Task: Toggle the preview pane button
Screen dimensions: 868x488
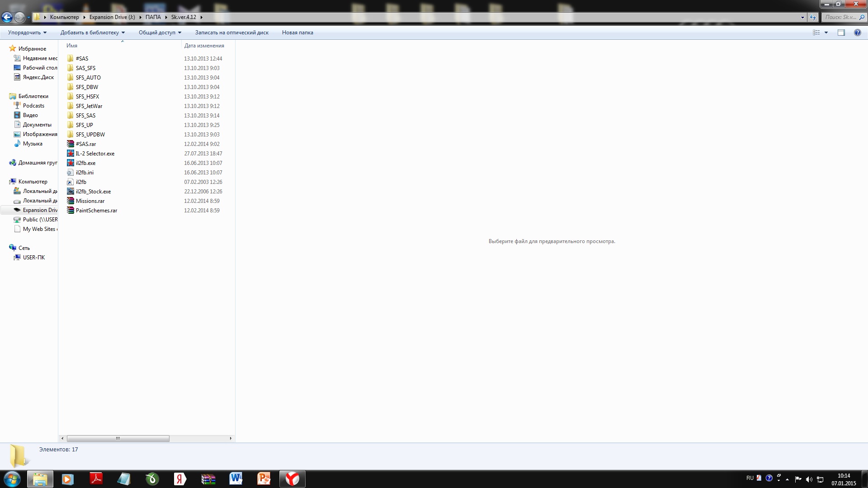Action: (841, 33)
